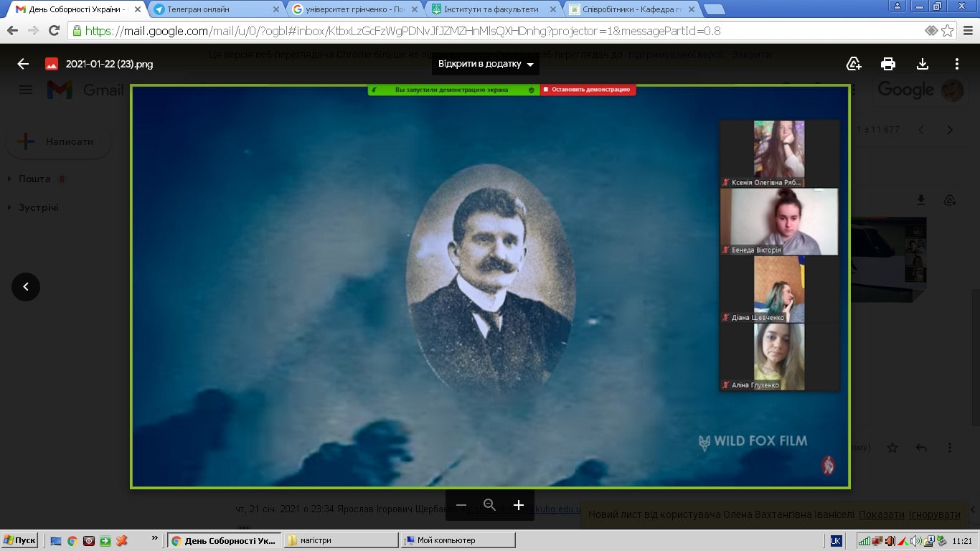Image resolution: width=980 pixels, height=551 pixels.
Task: Reset zoom with the magnifier icon
Action: [x=490, y=505]
